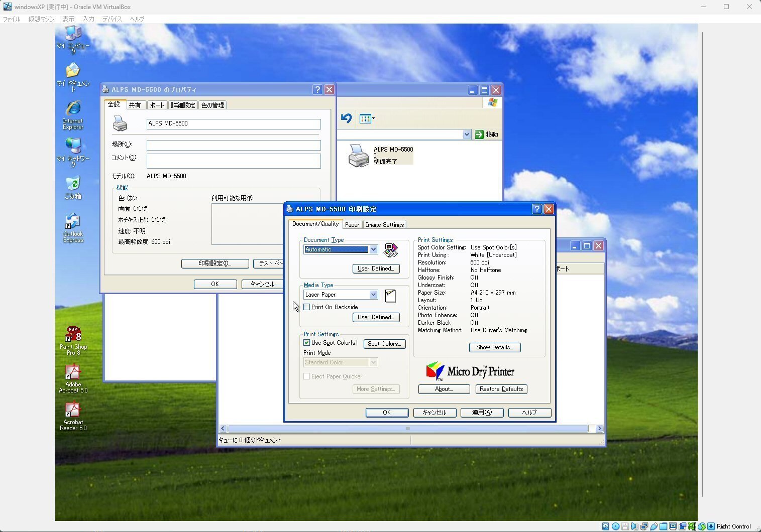
Task: Click the horizontal scrollbar in queue window
Action: (407, 429)
